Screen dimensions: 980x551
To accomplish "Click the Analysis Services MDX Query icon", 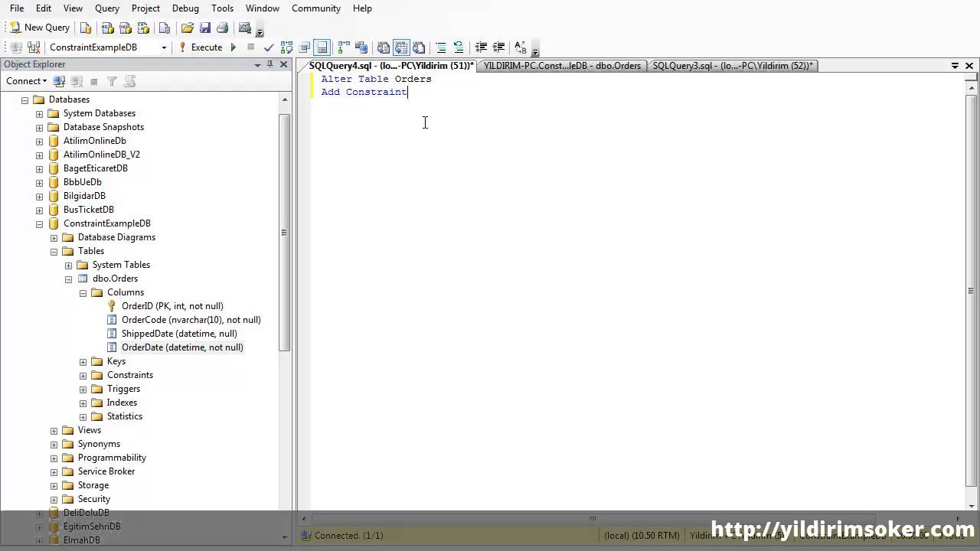I will pyautogui.click(x=108, y=28).
